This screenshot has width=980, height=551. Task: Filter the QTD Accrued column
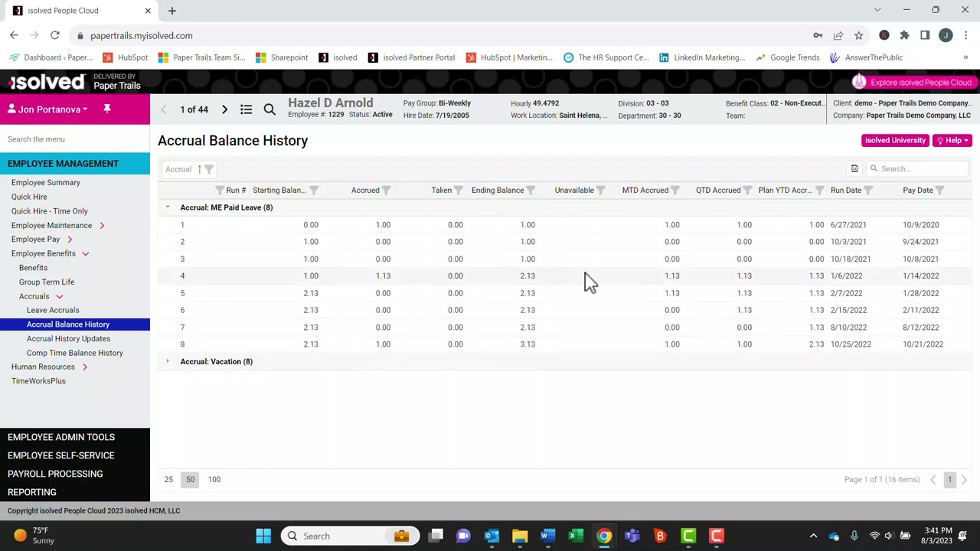[747, 190]
